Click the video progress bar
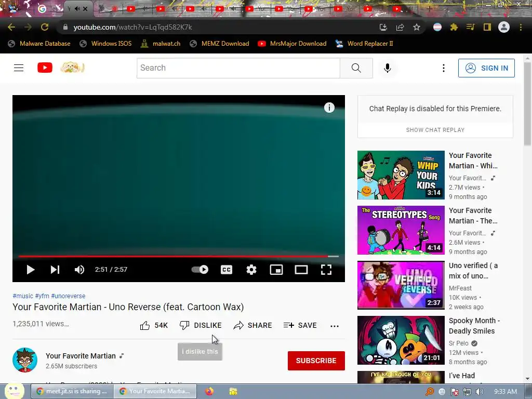This screenshot has height=399, width=532. pyautogui.click(x=179, y=256)
